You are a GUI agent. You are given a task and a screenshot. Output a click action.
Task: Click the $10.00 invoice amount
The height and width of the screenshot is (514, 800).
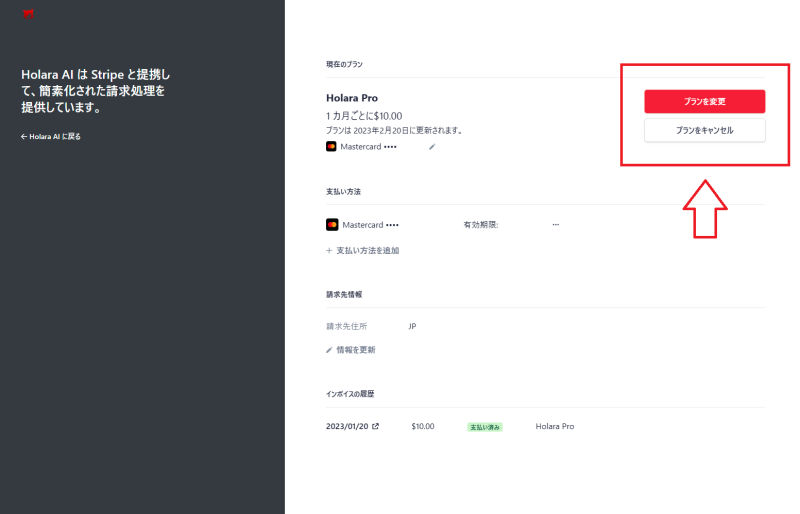coord(423,426)
